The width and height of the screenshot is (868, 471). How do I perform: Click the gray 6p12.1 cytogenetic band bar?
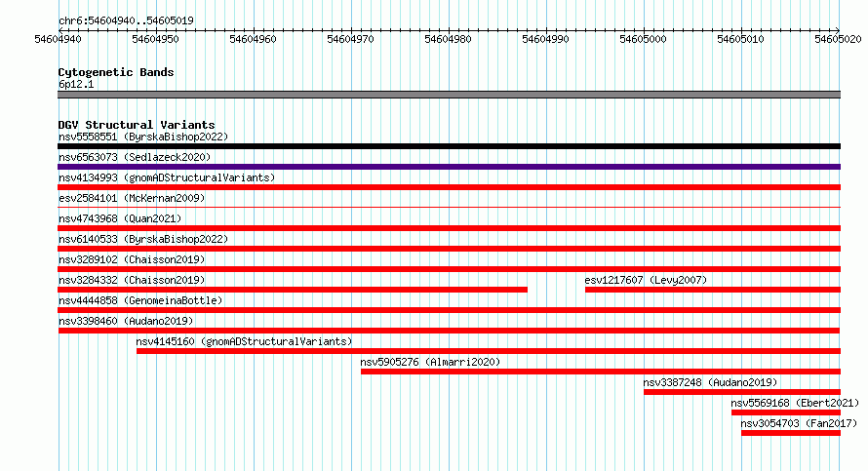point(449,95)
